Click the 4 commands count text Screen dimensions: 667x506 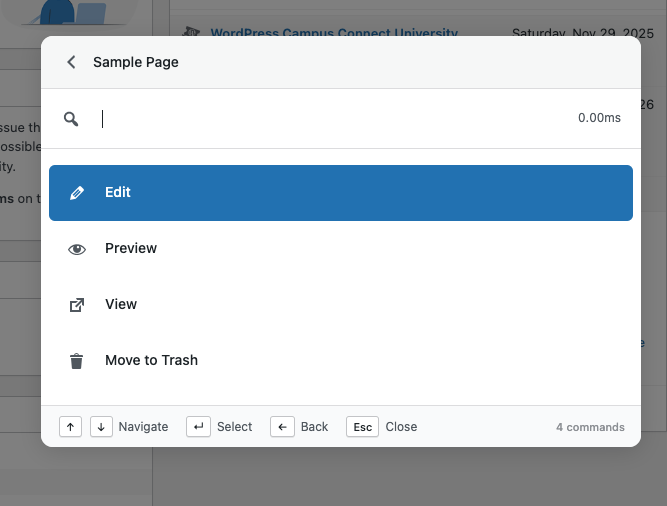590,427
